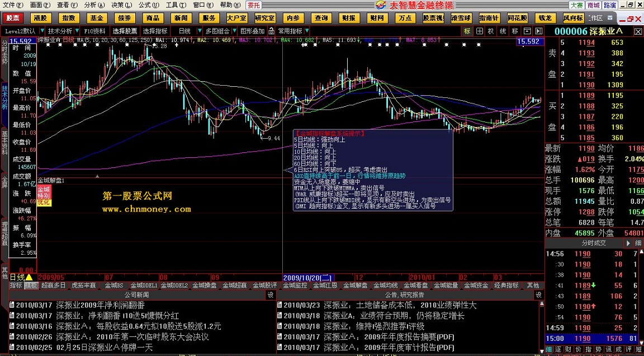Click the skip-to-end arrow icon
The image size is (644, 356).
[539, 31]
